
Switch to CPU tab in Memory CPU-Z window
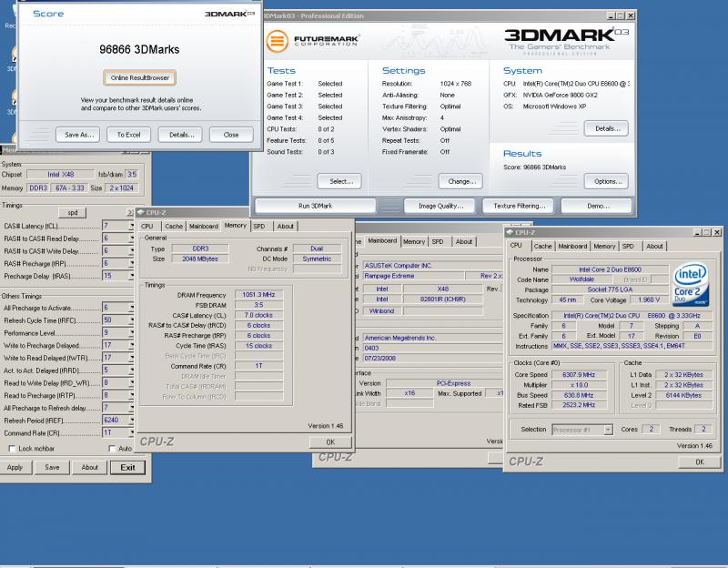click(147, 226)
